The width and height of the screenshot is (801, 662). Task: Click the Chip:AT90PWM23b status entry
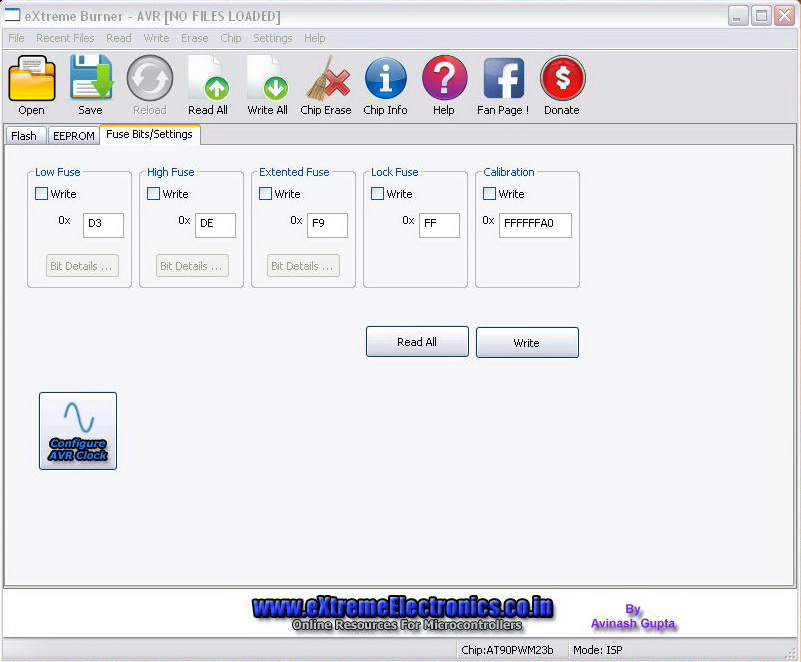tap(507, 650)
